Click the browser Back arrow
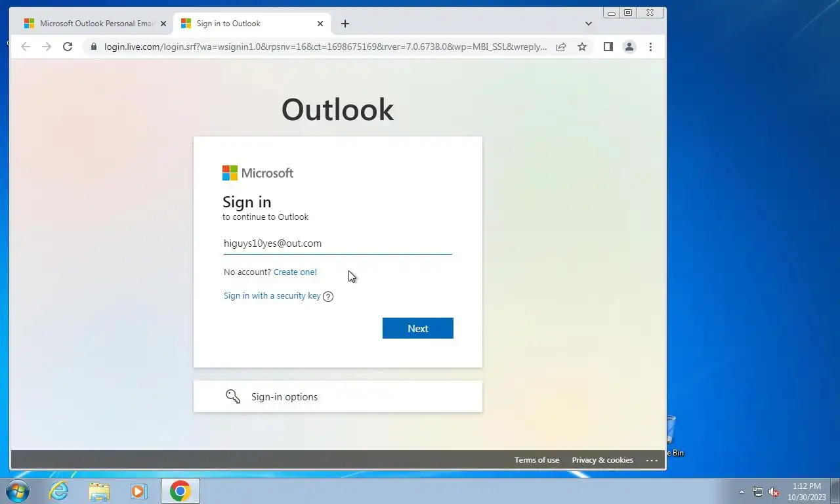This screenshot has width=840, height=504. point(26,47)
